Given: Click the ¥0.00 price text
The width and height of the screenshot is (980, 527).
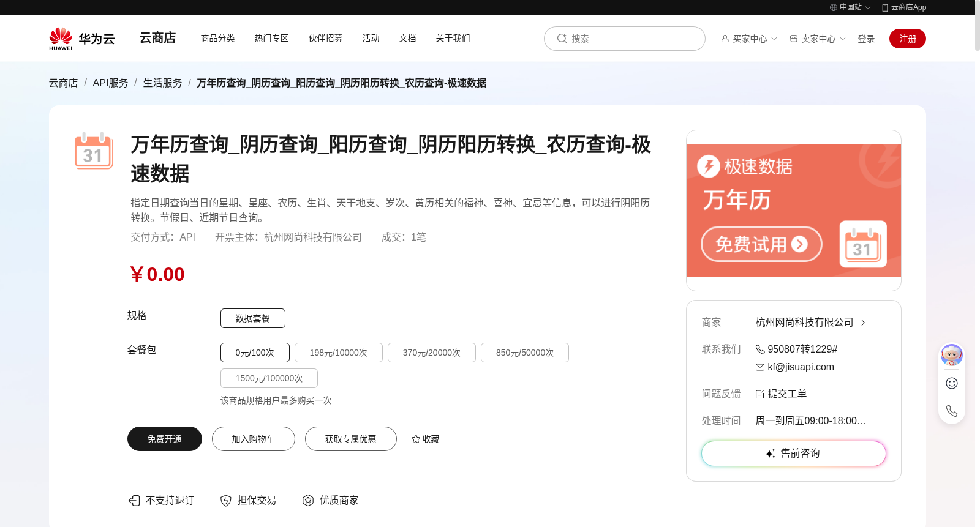Looking at the screenshot, I should tap(157, 274).
